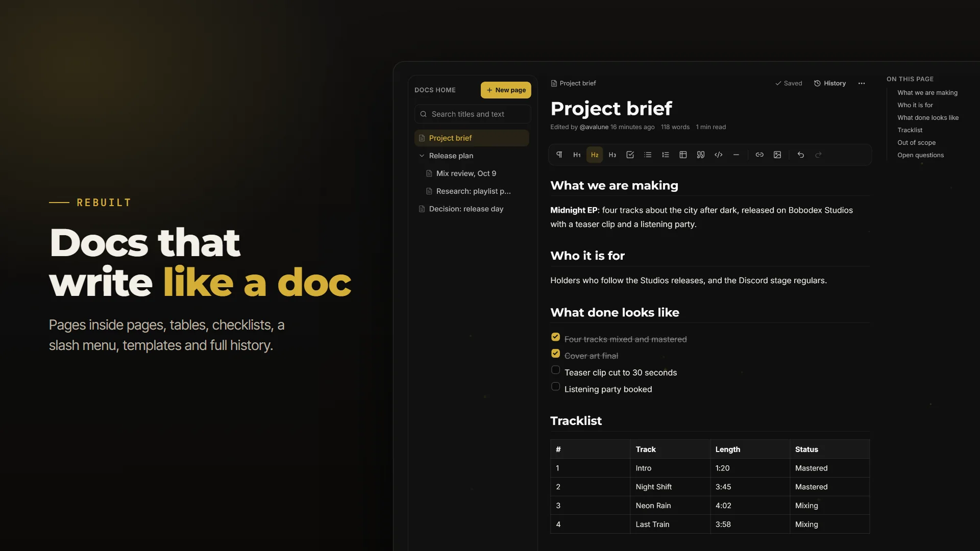Click the search magnifier icon

point(423,114)
